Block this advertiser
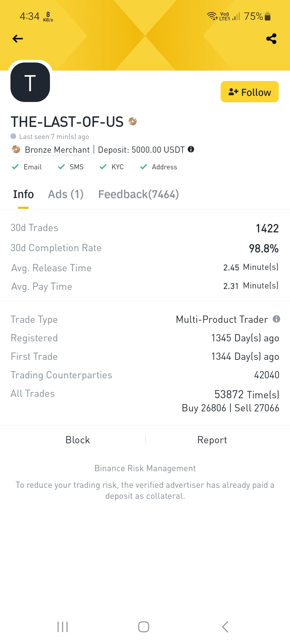Viewport: 290px width, 644px height. click(x=78, y=440)
